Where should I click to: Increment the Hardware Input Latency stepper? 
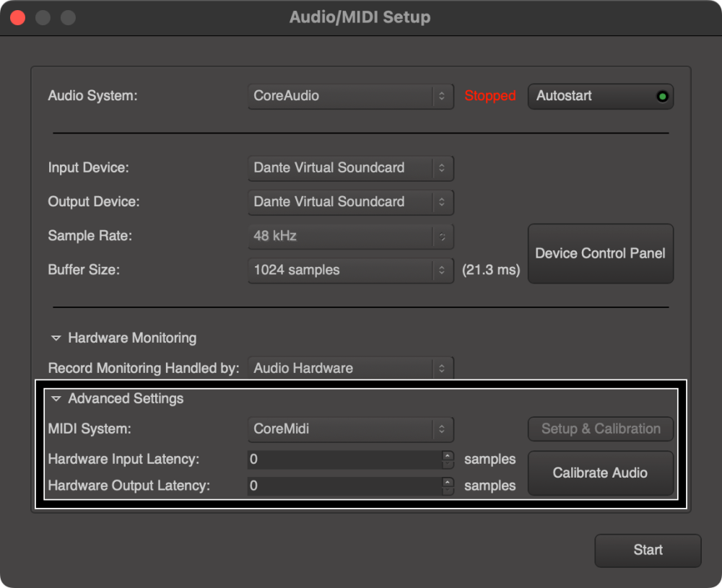(x=448, y=455)
